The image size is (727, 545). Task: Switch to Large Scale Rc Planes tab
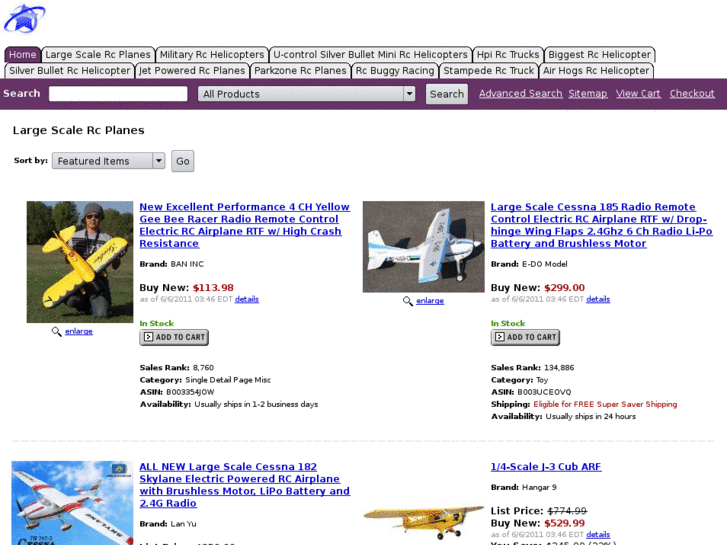point(98,55)
